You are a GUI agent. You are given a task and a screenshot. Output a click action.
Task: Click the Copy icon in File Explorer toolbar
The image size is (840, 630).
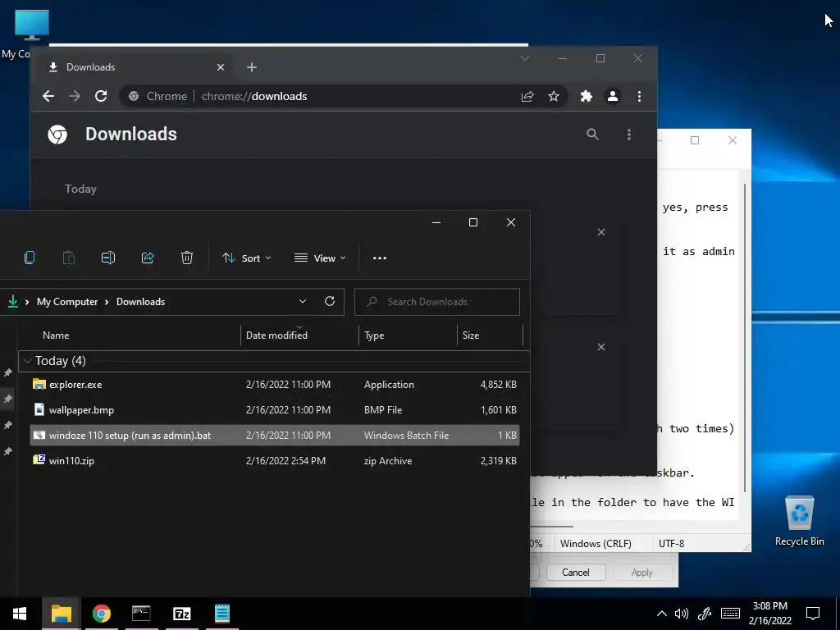(x=30, y=258)
